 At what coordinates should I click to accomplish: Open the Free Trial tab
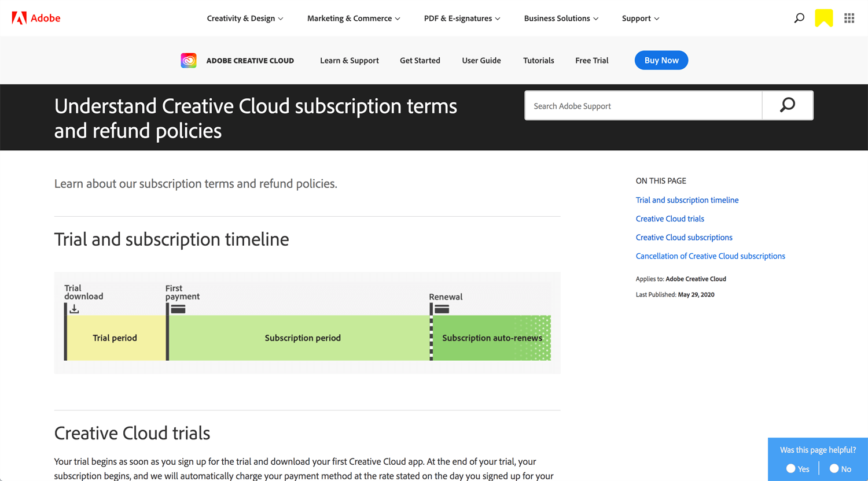[x=592, y=60]
